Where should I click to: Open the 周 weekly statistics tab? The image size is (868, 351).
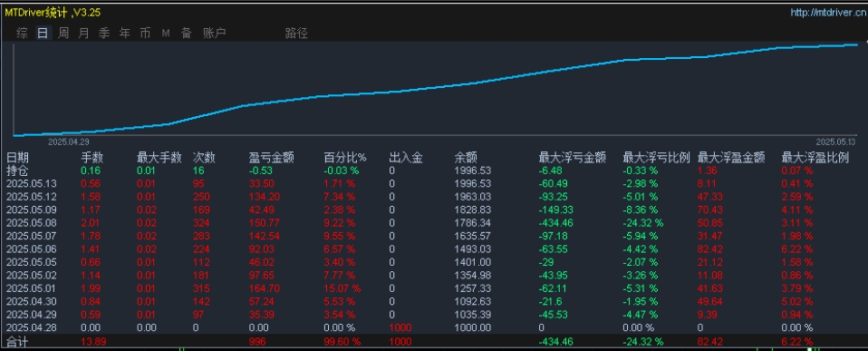click(63, 34)
